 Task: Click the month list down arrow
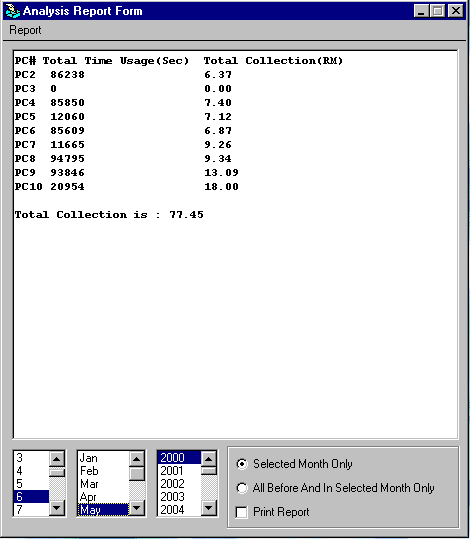(136, 507)
